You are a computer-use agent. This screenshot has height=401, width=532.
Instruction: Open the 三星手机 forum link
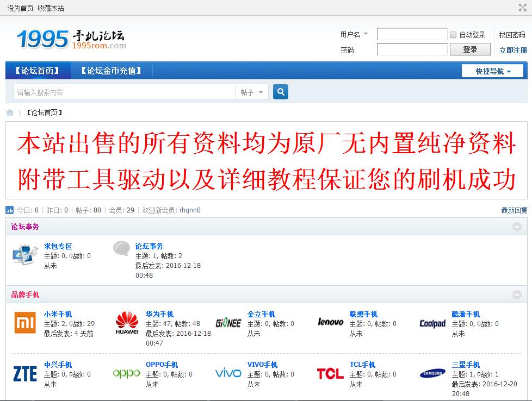(x=466, y=365)
